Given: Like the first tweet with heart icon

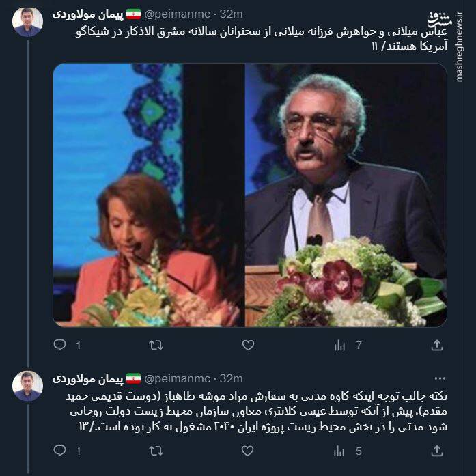Looking at the screenshot, I should (248, 345).
